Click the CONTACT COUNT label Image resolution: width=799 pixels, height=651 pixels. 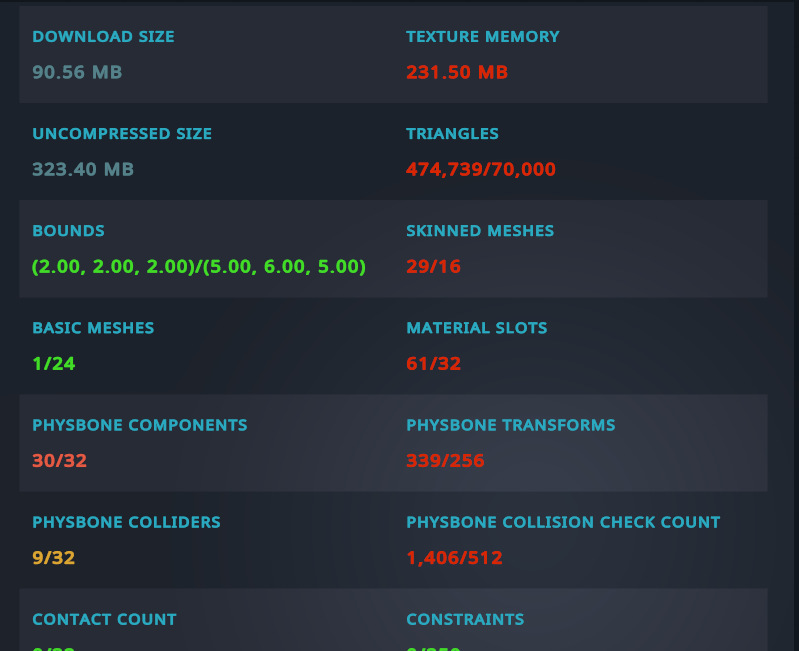[104, 619]
